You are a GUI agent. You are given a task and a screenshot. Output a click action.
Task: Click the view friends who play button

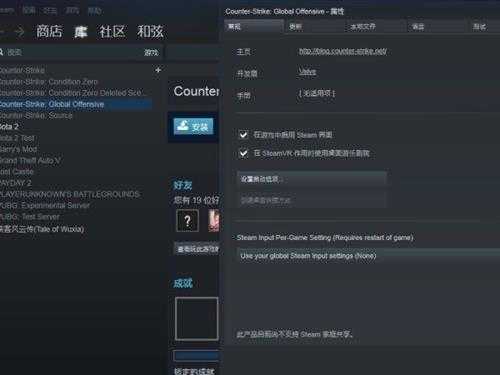pos(197,249)
